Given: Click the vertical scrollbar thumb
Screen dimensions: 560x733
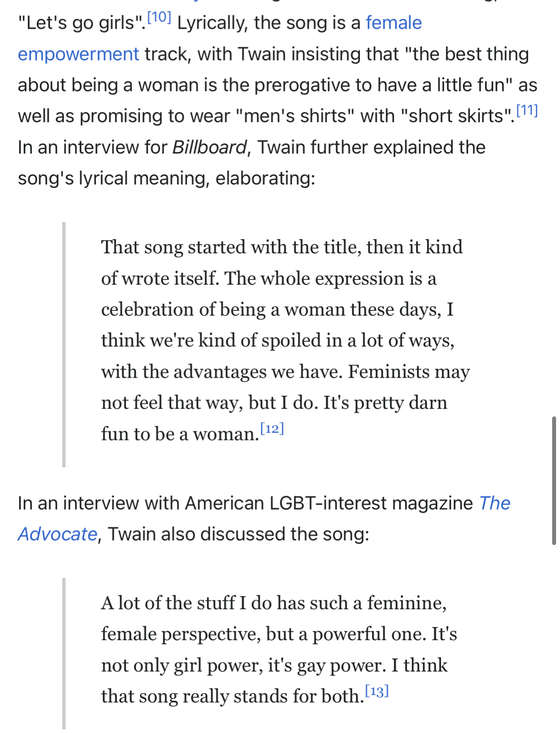Looking at the screenshot, I should (554, 481).
